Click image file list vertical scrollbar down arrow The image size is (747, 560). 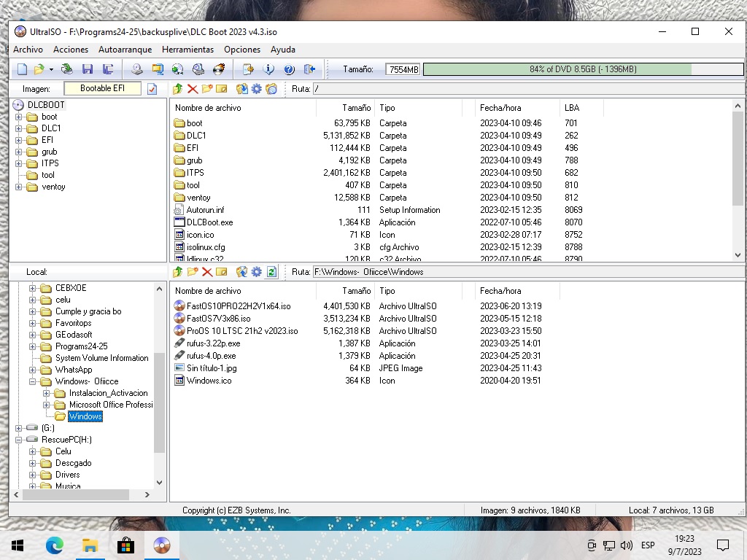click(738, 255)
